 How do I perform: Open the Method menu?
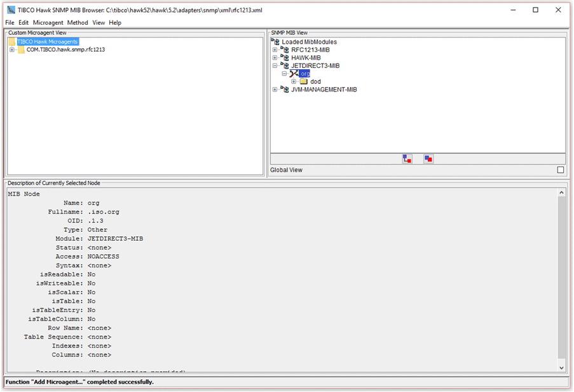(x=78, y=23)
